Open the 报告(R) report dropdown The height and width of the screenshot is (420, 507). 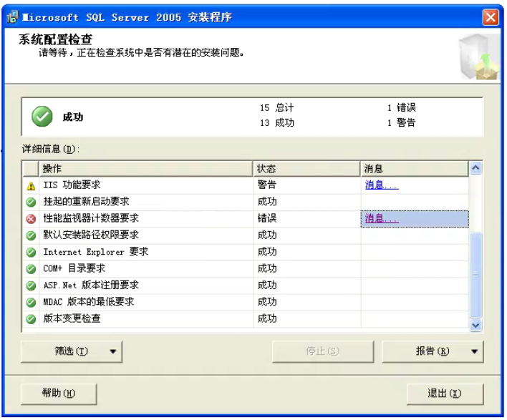coord(433,351)
